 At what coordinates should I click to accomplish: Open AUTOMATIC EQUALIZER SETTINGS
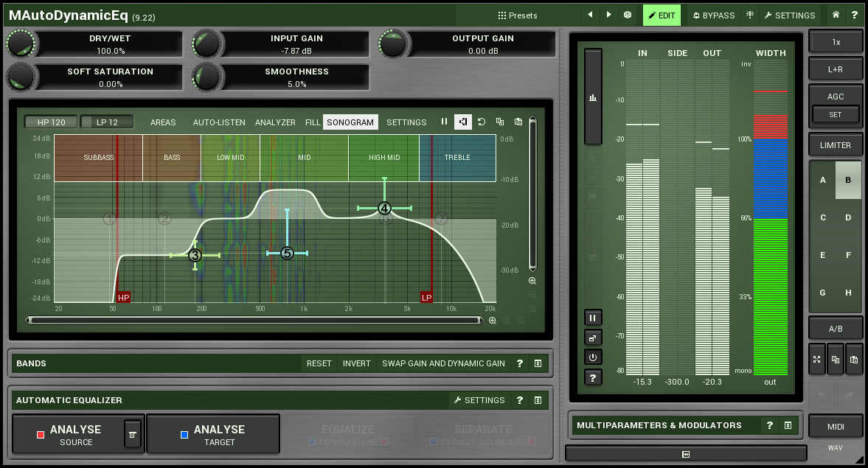479,400
